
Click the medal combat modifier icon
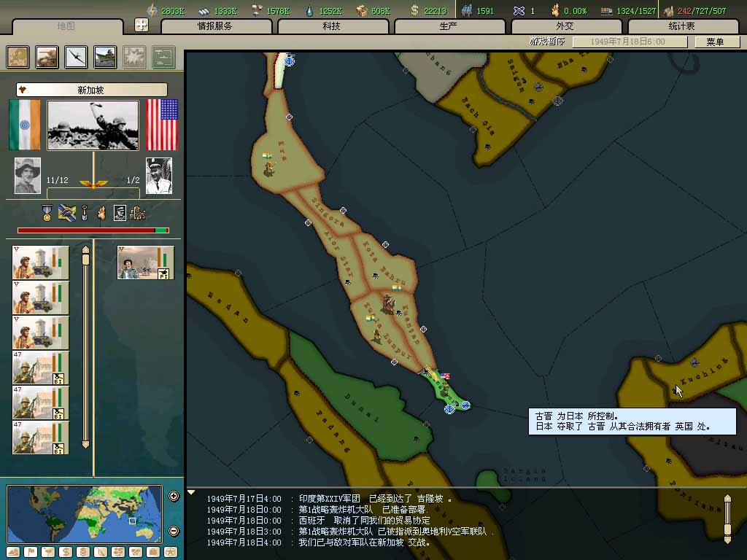coord(47,213)
